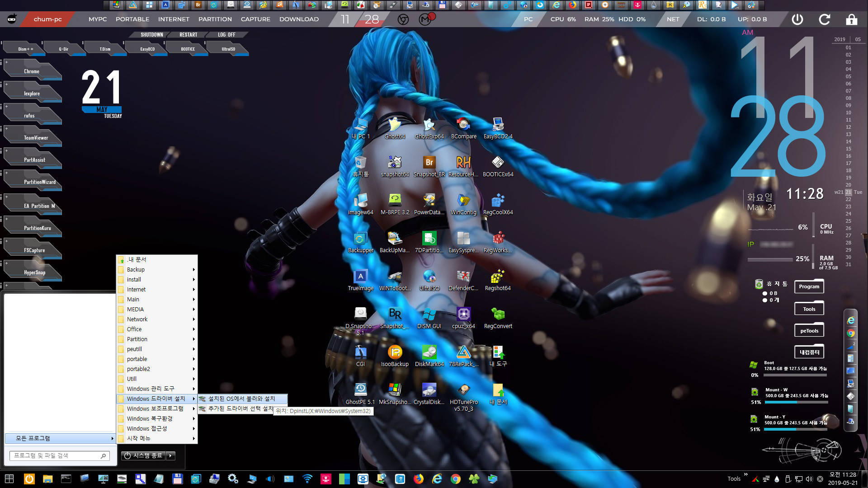Open the Ghost64 desktop icon
The image size is (868, 488).
click(395, 128)
